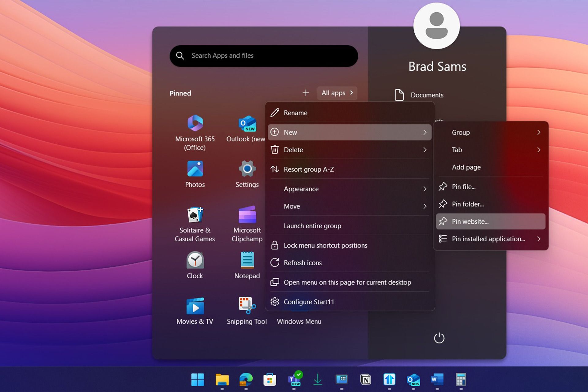Open the Clock app
Screen dimensions: 588x392
[195, 261]
